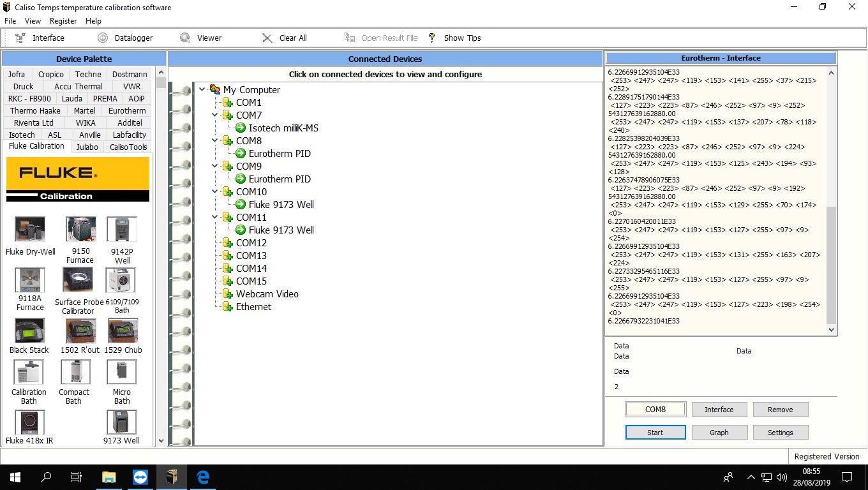Select the Micro Bath device icon
This screenshot has width=868, height=490.
click(122, 372)
